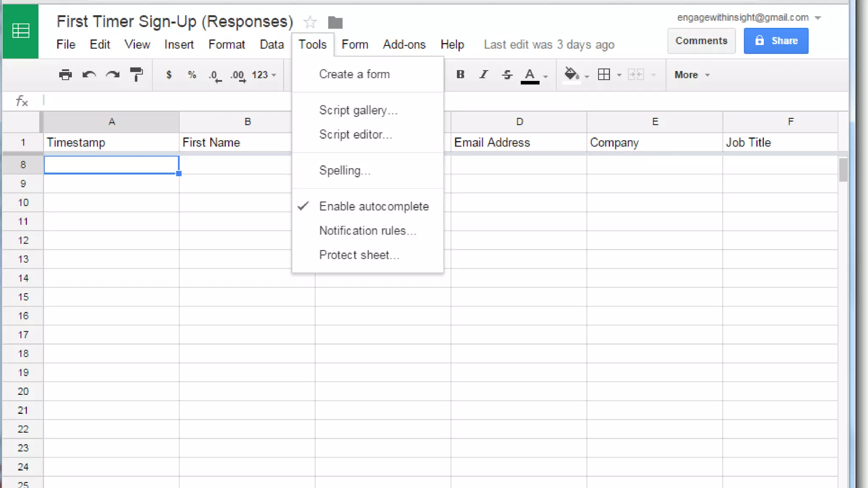Screen dimensions: 868x488
Task: Click the print icon in the toolbar
Action: 65,75
